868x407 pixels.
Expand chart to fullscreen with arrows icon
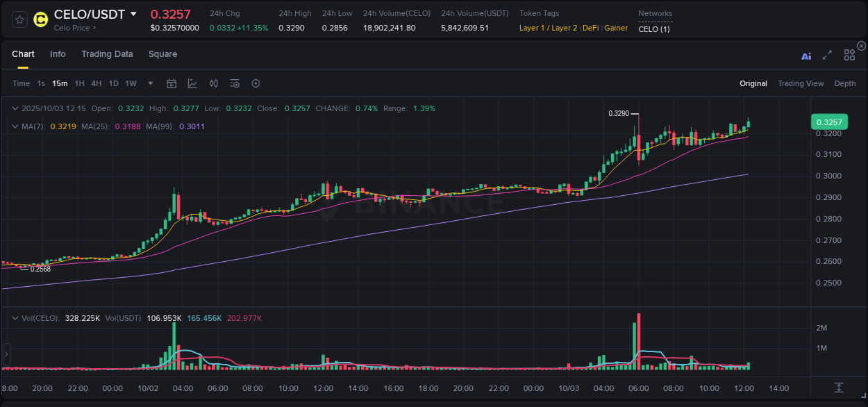[x=827, y=56]
